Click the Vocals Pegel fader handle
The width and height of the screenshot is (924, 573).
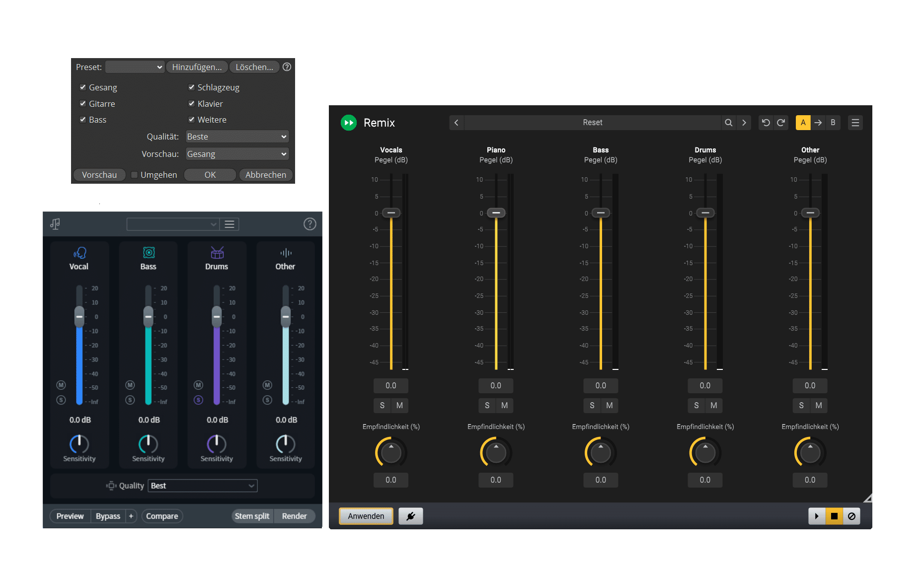(x=391, y=213)
